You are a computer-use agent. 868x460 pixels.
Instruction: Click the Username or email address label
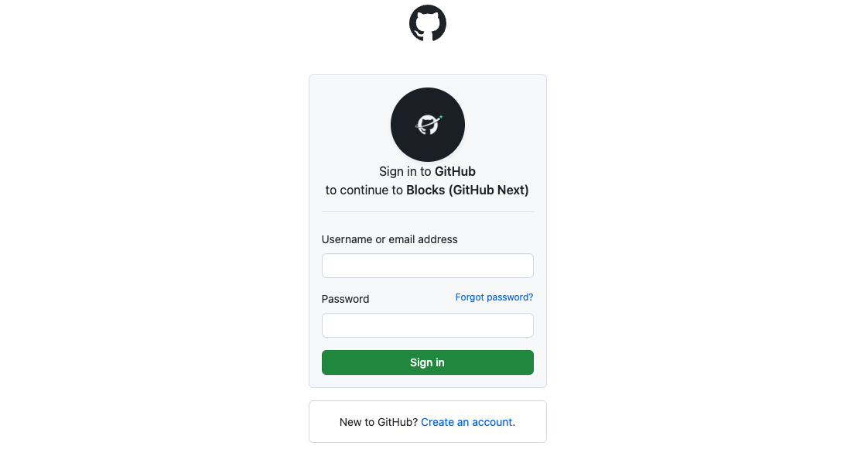389,239
